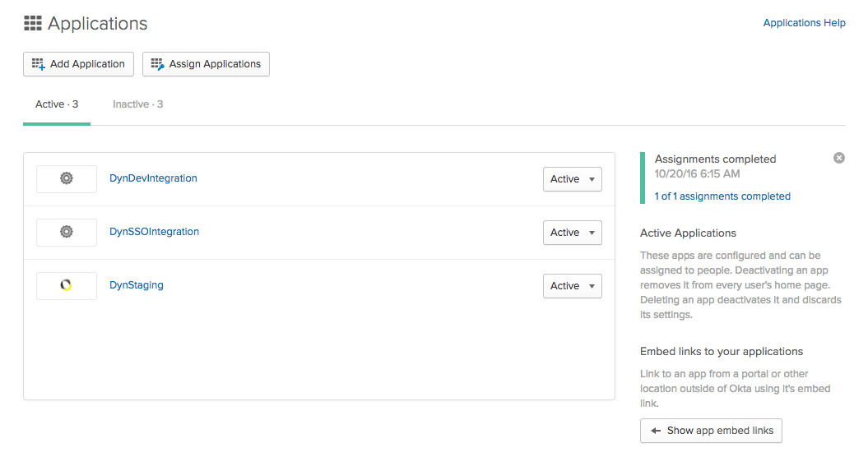
Task: Click the Applications grid icon in header
Action: tap(33, 23)
